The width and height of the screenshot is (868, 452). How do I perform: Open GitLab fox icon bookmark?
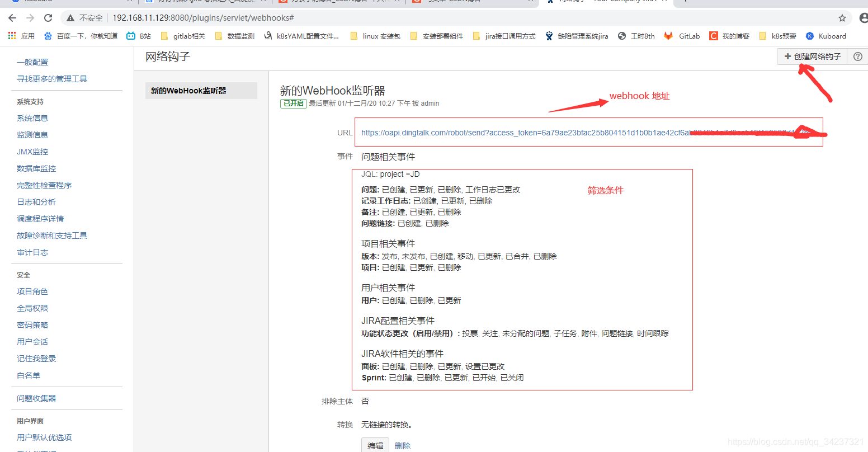tap(668, 36)
